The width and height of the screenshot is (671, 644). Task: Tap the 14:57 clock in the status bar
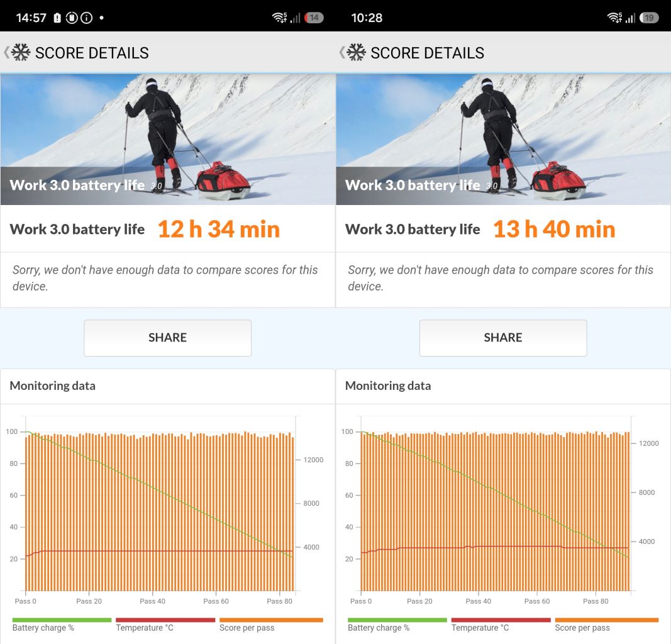coord(31,18)
